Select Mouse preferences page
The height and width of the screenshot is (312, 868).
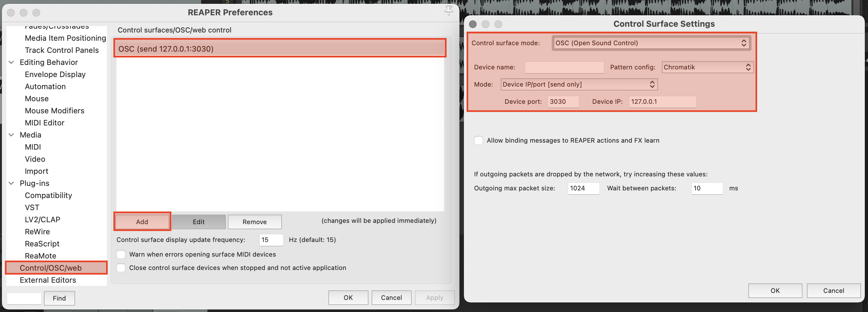pyautogui.click(x=37, y=99)
